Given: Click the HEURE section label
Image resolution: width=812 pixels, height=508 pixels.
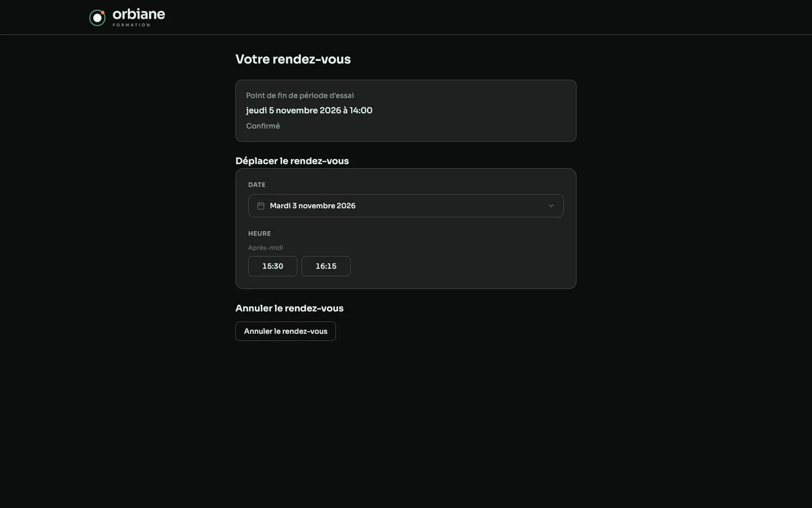Looking at the screenshot, I should (x=259, y=234).
